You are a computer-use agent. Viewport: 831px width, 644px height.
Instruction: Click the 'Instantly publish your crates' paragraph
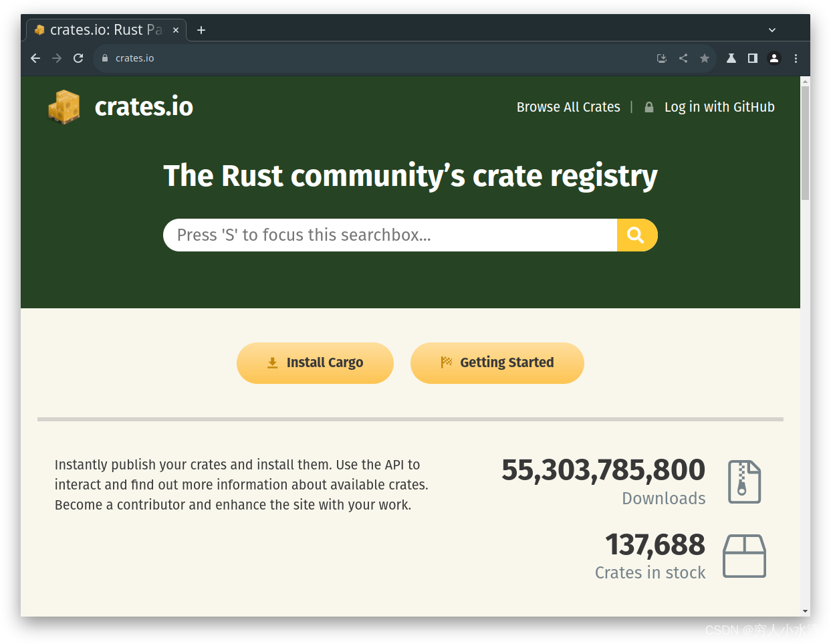[x=241, y=485]
